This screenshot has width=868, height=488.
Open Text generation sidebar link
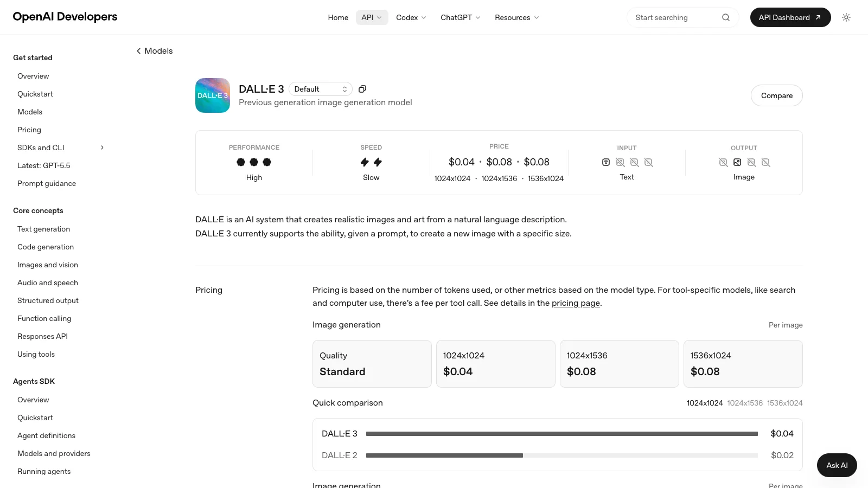point(43,229)
